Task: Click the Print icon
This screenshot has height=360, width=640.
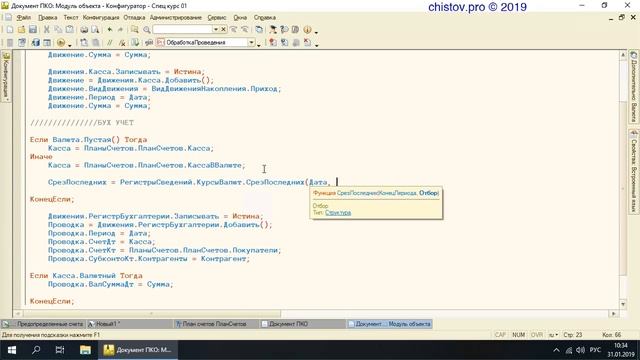Action: pyautogui.click(x=84, y=29)
